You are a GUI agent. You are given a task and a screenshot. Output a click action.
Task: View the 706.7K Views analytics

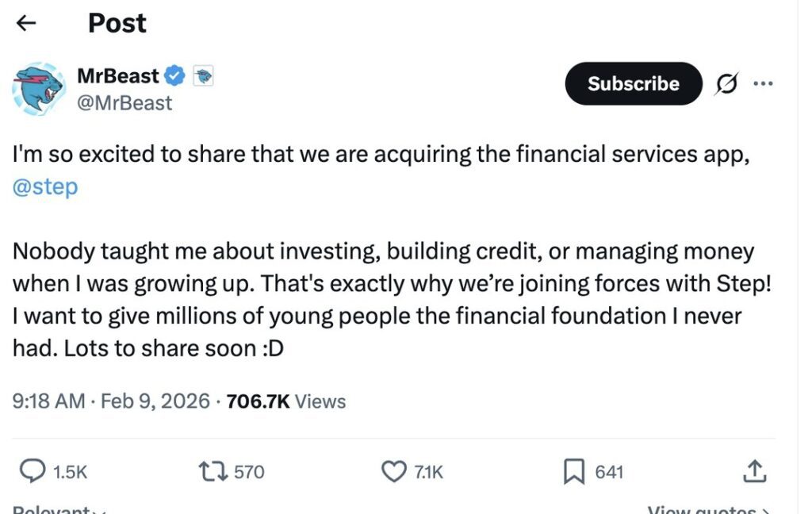pyautogui.click(x=286, y=401)
